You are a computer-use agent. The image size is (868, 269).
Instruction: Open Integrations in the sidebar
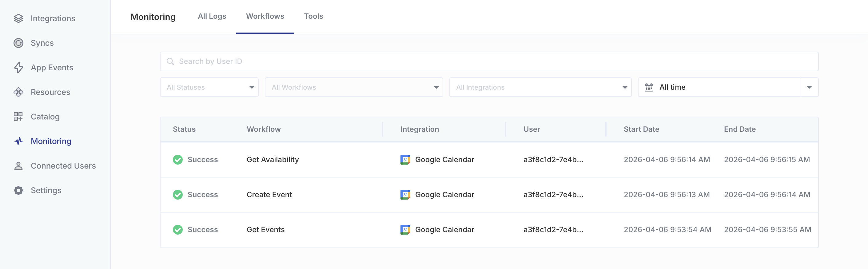click(x=45, y=18)
